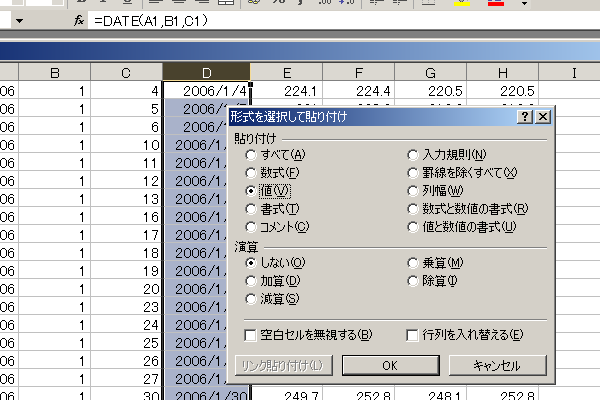
Task: Click the 220.5 cell in column G
Action: coord(430,91)
